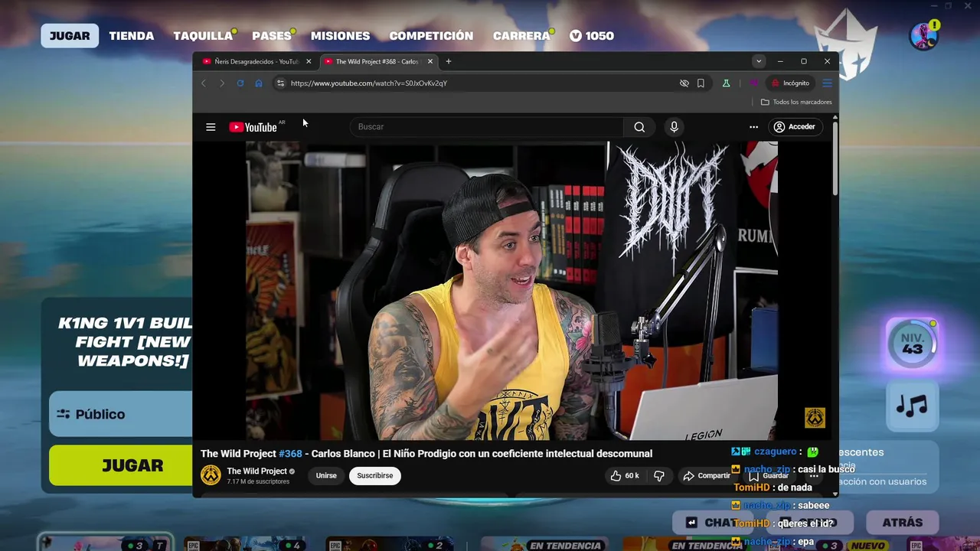Open YouTube settings three-dot menu beside Acceder
The height and width of the screenshot is (551, 980).
(x=753, y=127)
